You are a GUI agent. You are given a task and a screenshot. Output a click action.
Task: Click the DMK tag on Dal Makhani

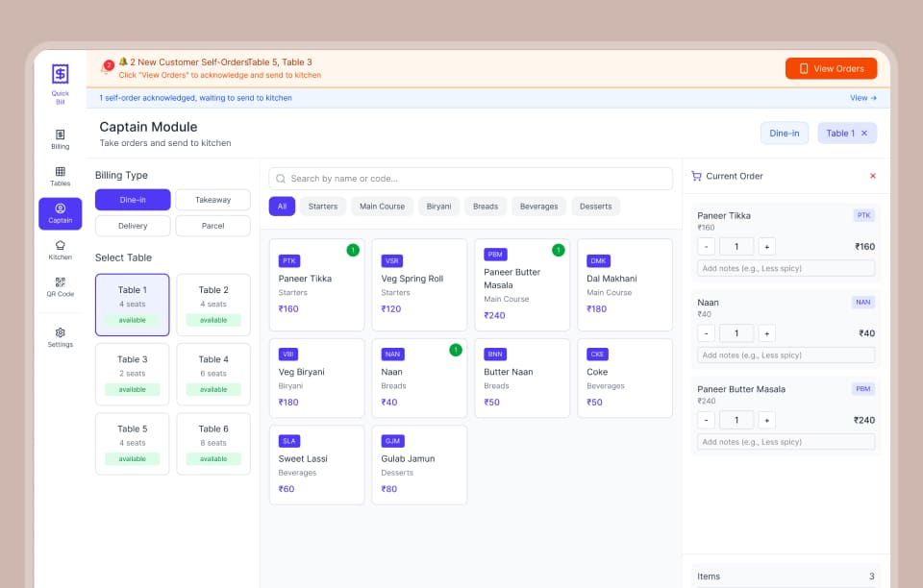(x=598, y=261)
